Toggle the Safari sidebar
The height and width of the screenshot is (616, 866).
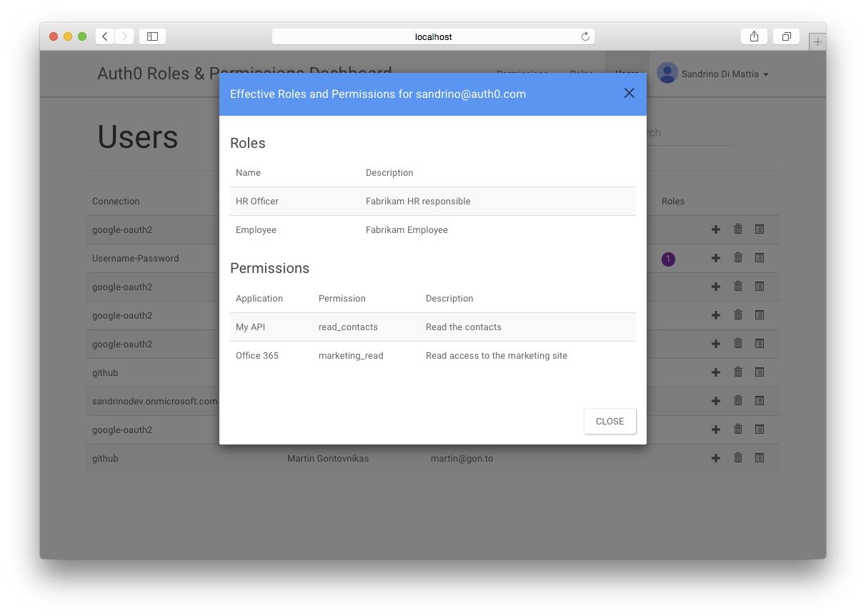tap(152, 36)
